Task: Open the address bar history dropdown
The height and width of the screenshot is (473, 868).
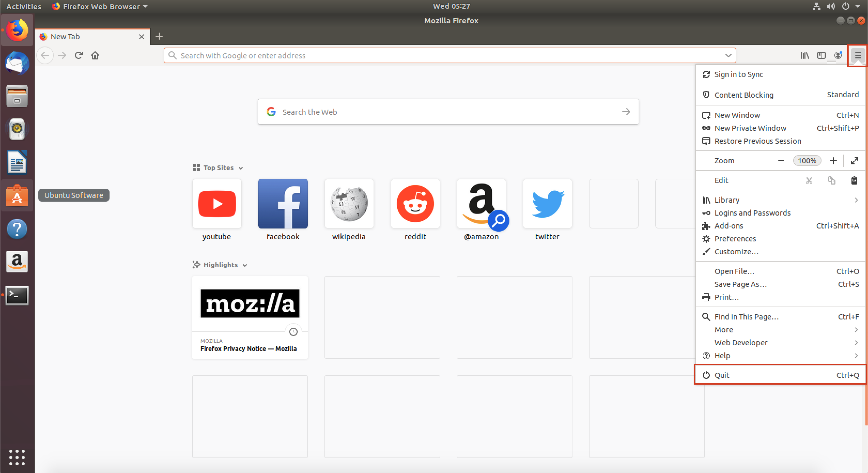Action: tap(728, 55)
